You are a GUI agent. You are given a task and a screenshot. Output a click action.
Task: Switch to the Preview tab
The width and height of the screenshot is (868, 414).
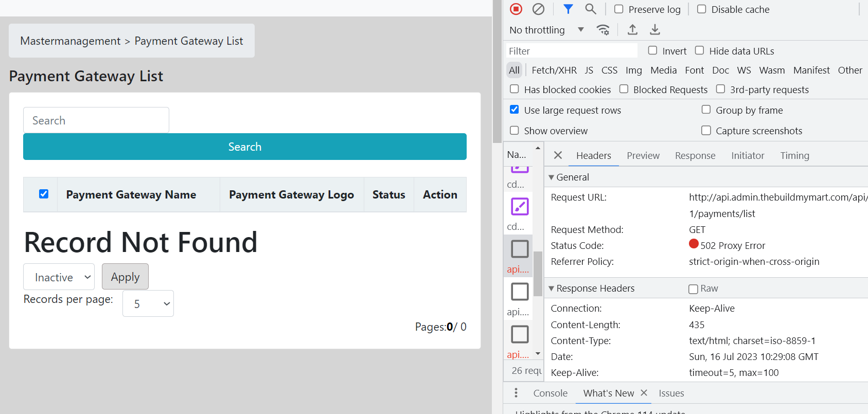[643, 155]
